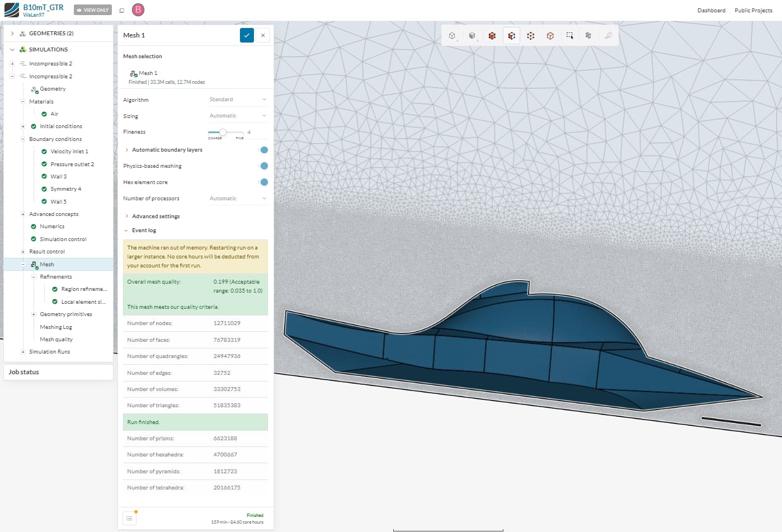
Task: Turn off Hex element core
Action: [263, 182]
